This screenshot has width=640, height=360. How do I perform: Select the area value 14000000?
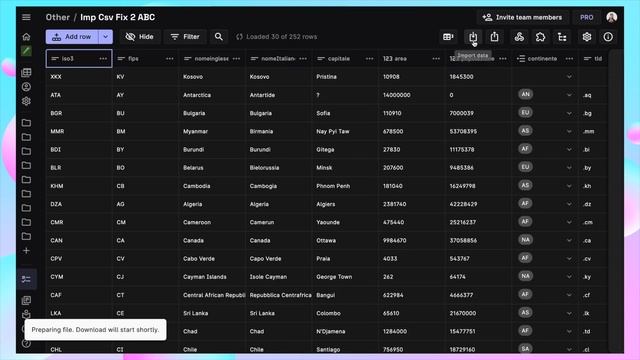[412, 95]
